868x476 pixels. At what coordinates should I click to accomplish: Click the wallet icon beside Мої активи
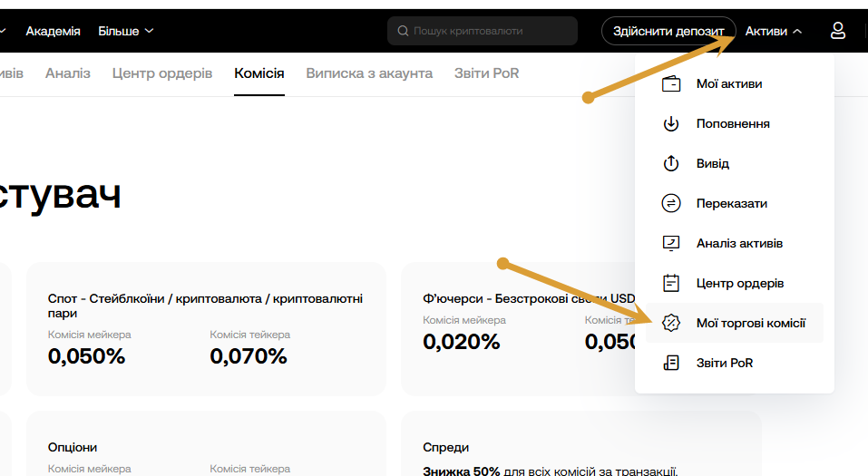671,84
